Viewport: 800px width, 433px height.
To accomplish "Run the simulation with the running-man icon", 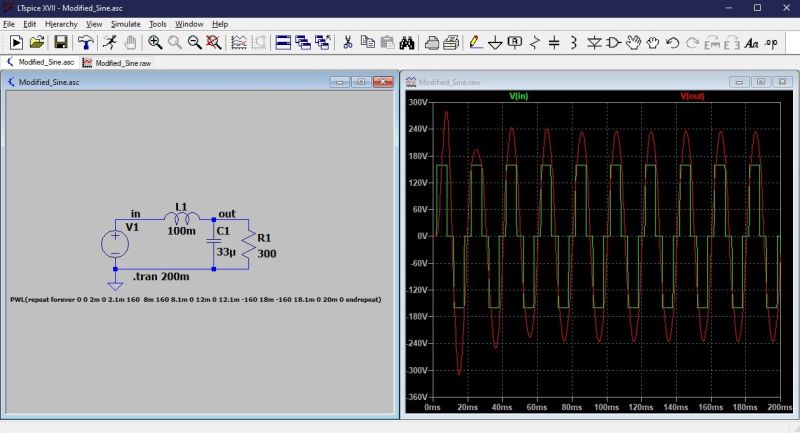I will 109,43.
